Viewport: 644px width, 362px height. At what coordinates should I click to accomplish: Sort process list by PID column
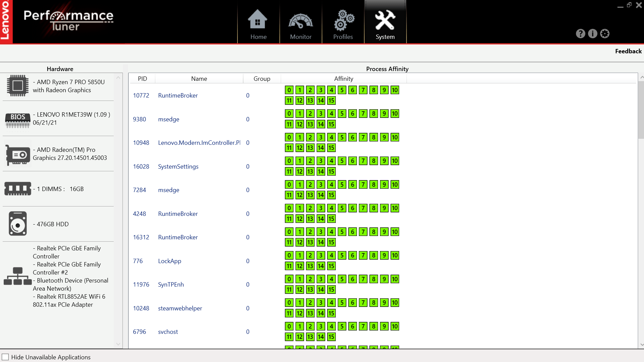point(142,78)
